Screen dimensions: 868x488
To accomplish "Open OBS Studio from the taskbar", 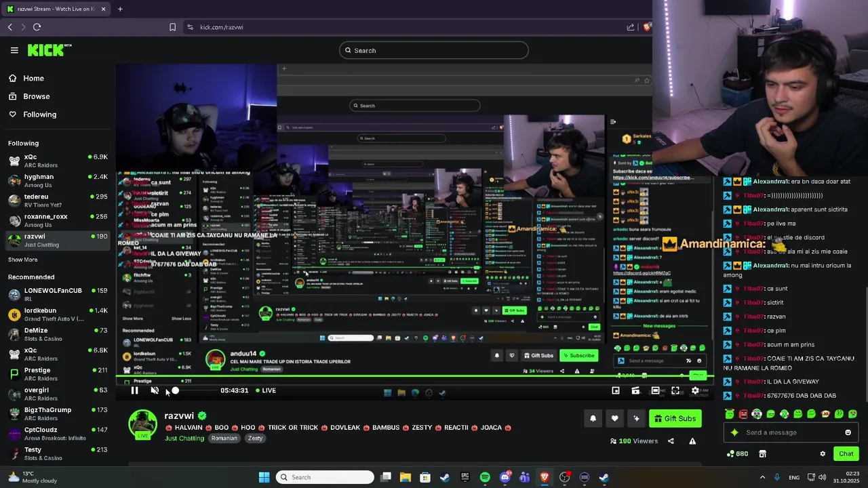I will 564,477.
